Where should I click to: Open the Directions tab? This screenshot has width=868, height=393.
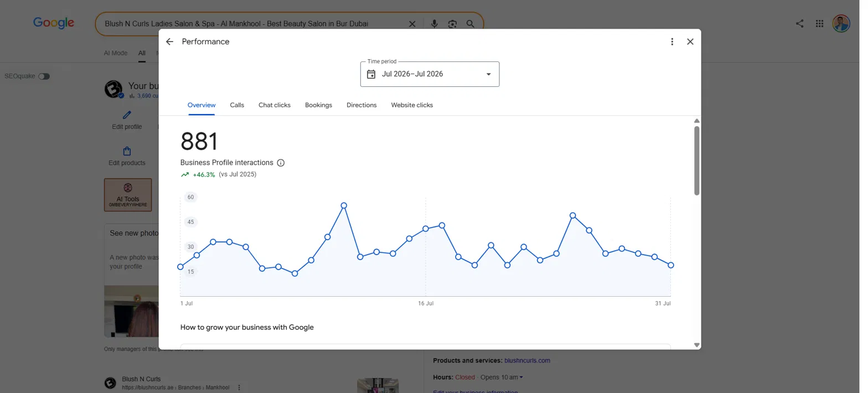tap(361, 105)
